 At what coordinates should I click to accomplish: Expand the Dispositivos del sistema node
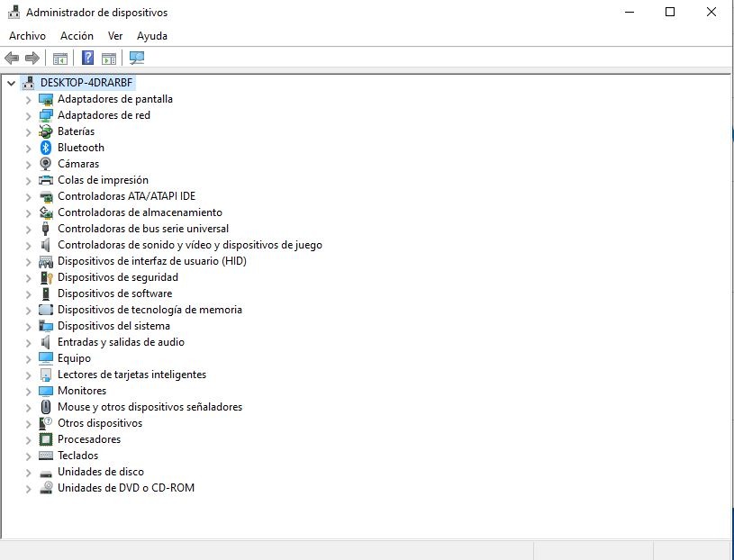click(28, 327)
